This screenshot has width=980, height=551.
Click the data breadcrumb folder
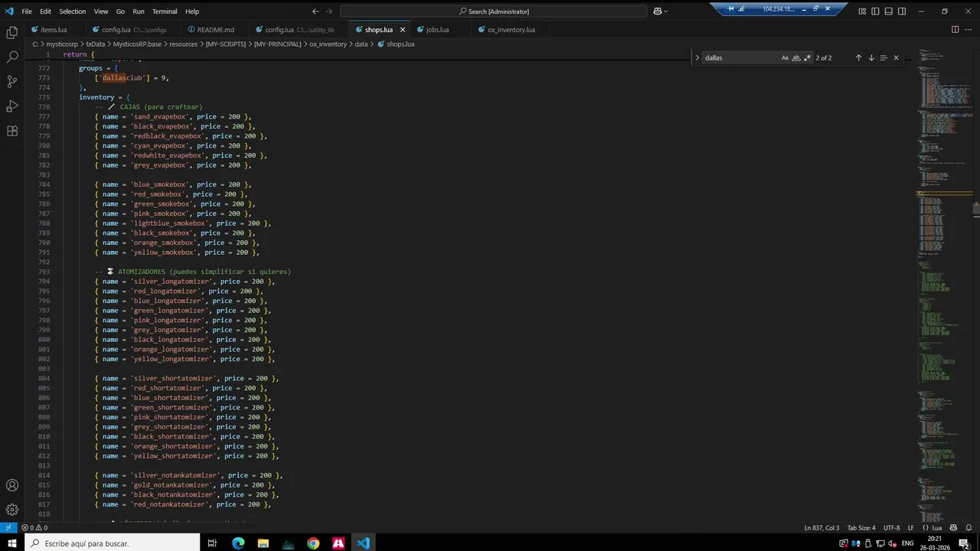click(x=361, y=44)
